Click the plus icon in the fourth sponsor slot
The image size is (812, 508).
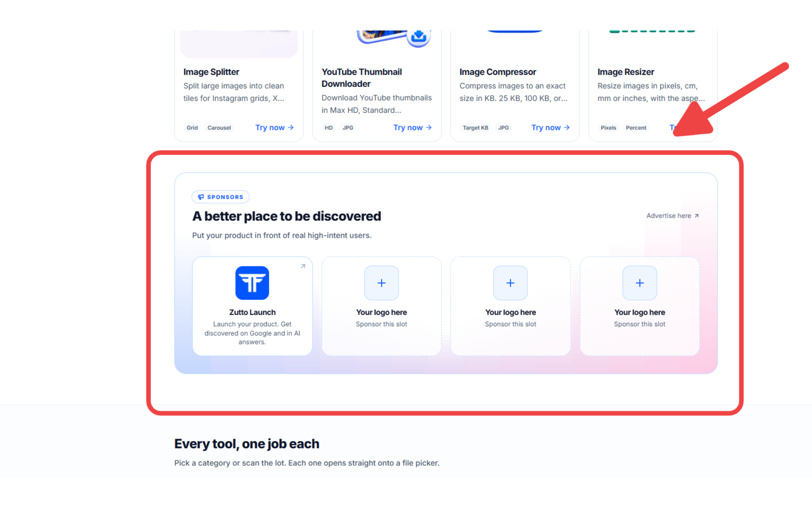click(x=639, y=283)
